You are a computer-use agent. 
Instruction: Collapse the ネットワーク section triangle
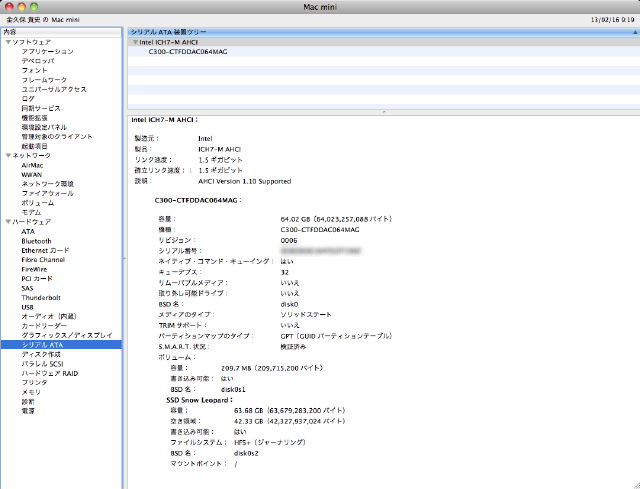(x=8, y=156)
